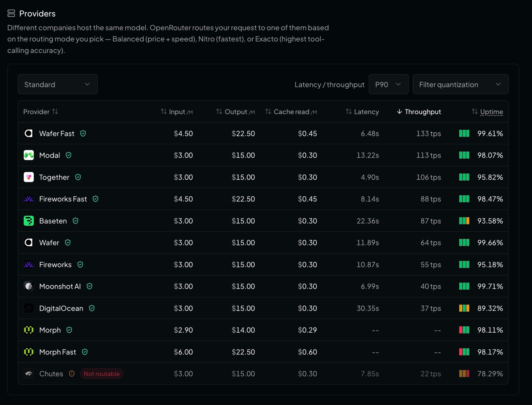Viewport: 532px width, 405px height.
Task: Click the Morph logo in the $2.90 row
Action: 29,330
